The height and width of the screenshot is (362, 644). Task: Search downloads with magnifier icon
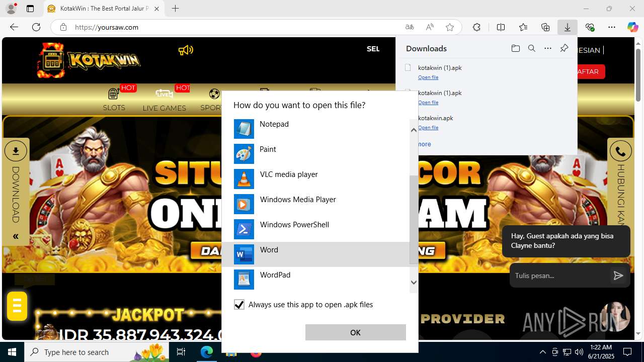pyautogui.click(x=531, y=48)
